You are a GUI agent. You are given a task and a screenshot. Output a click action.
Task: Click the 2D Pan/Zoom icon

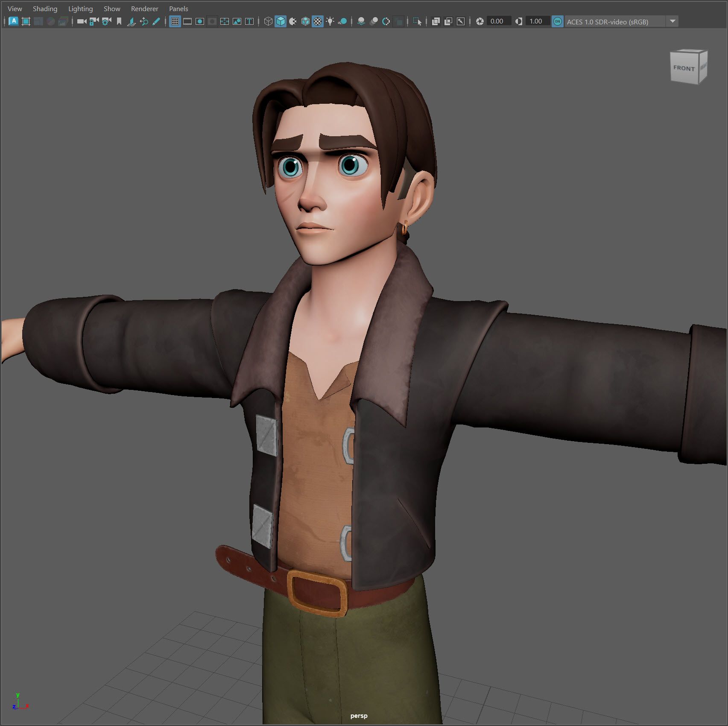pos(144,21)
